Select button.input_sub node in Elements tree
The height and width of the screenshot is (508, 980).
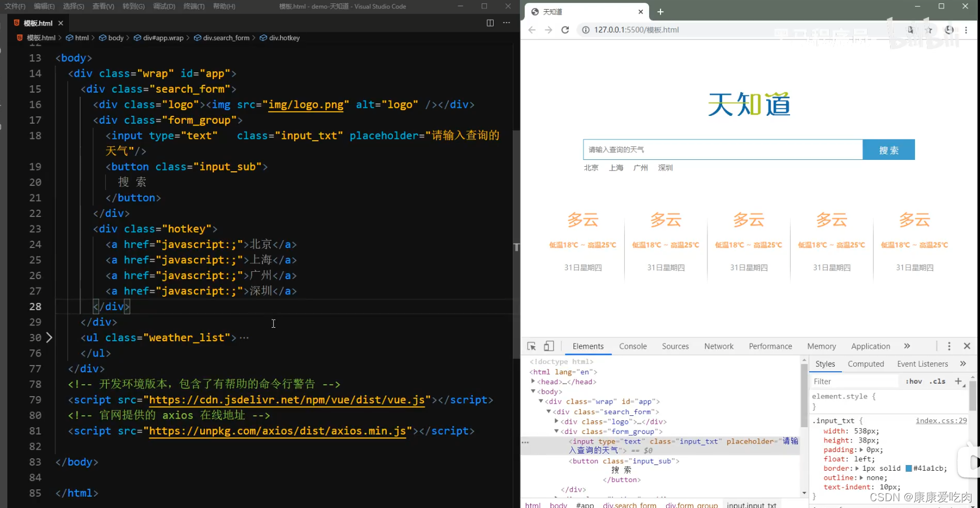point(624,461)
